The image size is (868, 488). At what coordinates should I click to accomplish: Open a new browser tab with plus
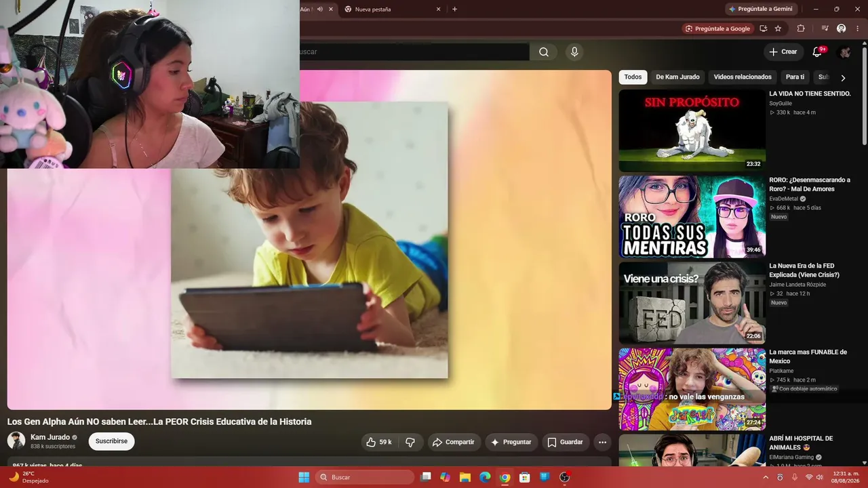click(x=454, y=9)
